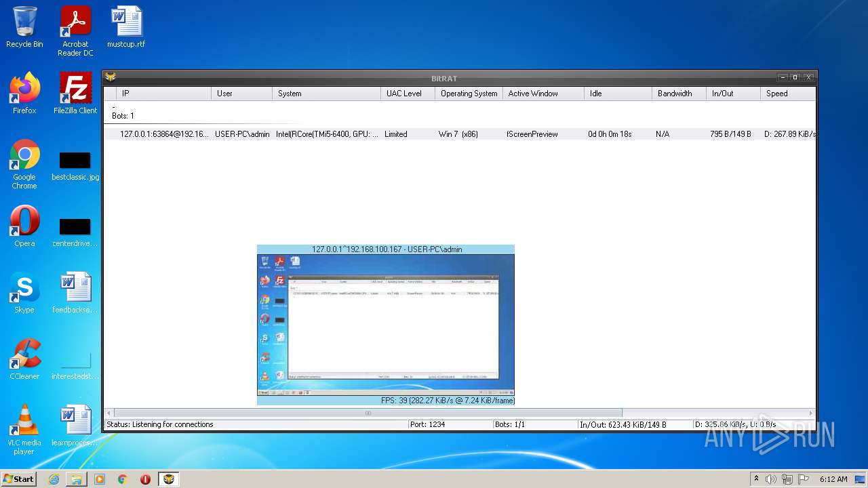Click the Win 7 (x86) cell
The image size is (868, 488).
tap(458, 134)
